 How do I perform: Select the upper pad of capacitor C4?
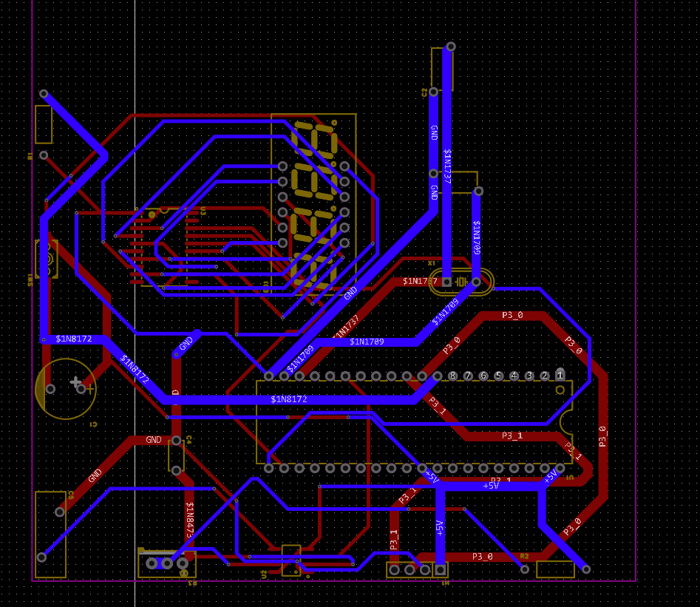(x=177, y=441)
